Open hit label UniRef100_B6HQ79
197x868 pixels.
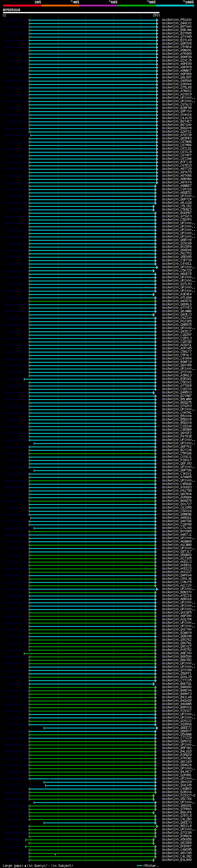click(176, 501)
